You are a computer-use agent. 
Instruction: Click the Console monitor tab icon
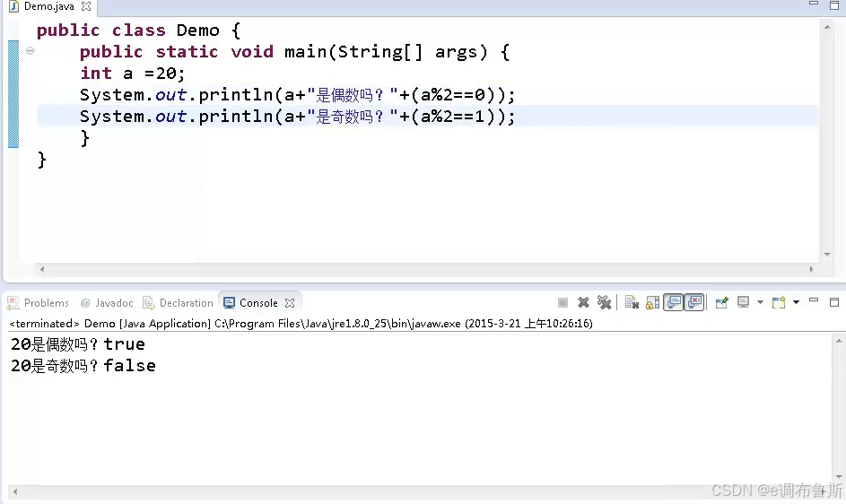230,303
